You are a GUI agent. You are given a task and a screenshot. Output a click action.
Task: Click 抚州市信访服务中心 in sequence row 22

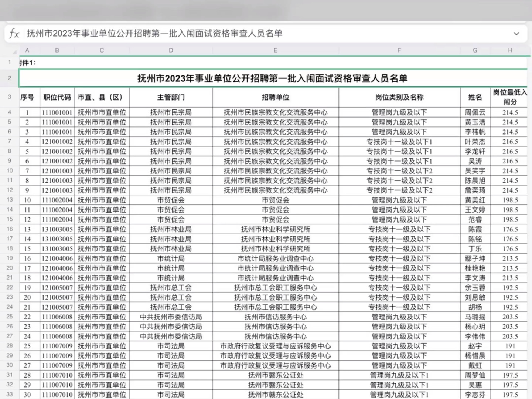click(276, 317)
